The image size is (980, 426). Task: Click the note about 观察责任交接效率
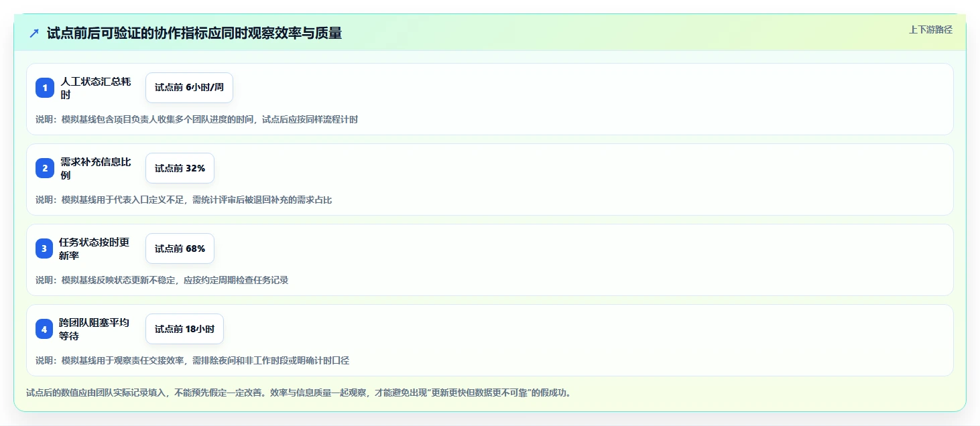click(192, 360)
